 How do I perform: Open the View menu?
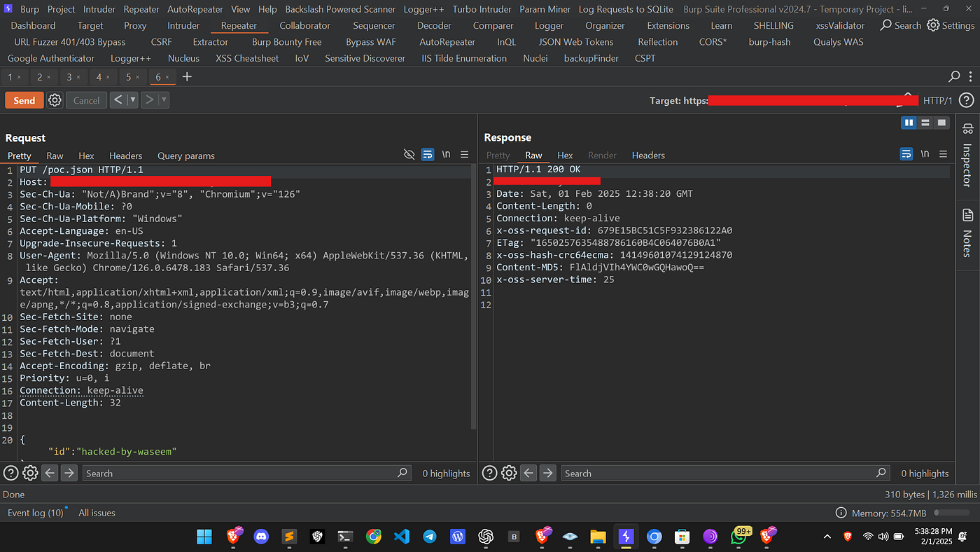coord(240,9)
